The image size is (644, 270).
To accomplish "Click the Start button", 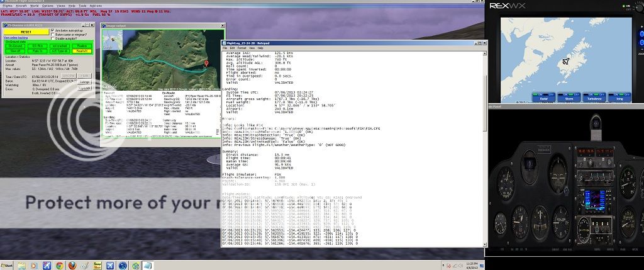I will (x=7, y=266).
